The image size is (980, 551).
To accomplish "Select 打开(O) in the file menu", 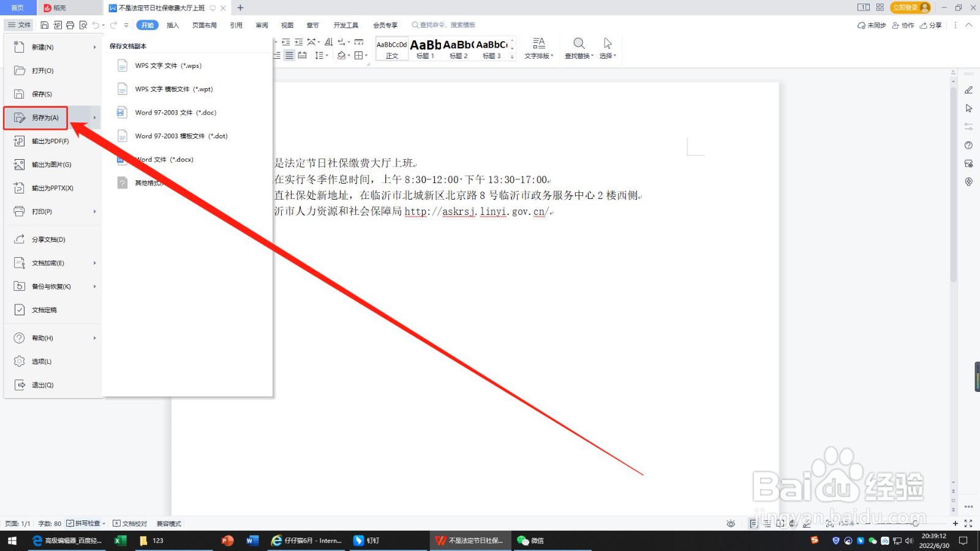I will point(53,71).
